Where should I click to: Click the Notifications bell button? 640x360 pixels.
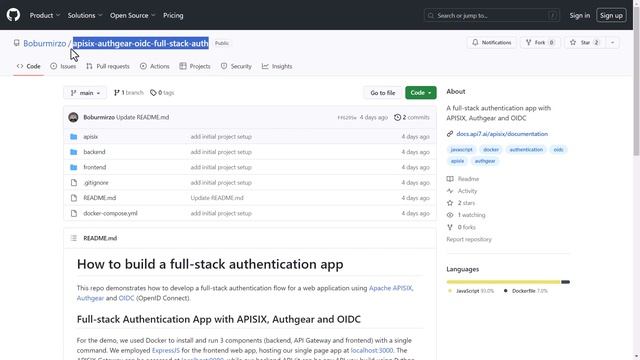click(x=491, y=42)
